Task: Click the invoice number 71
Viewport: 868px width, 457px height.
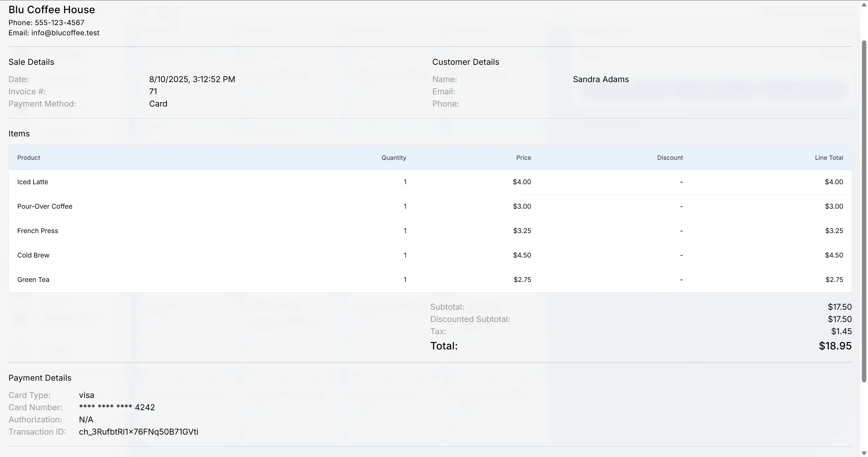Action: point(153,91)
